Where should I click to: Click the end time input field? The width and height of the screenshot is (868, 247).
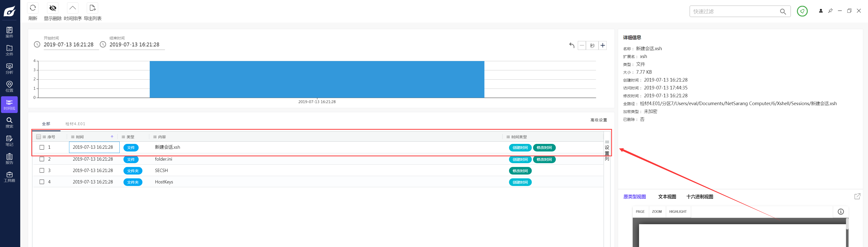coord(137,45)
